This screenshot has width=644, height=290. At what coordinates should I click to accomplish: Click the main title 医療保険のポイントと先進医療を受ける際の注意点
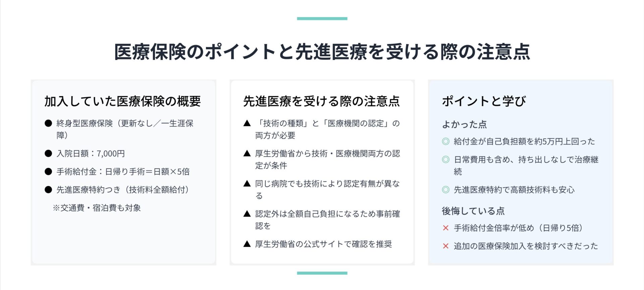[322, 52]
